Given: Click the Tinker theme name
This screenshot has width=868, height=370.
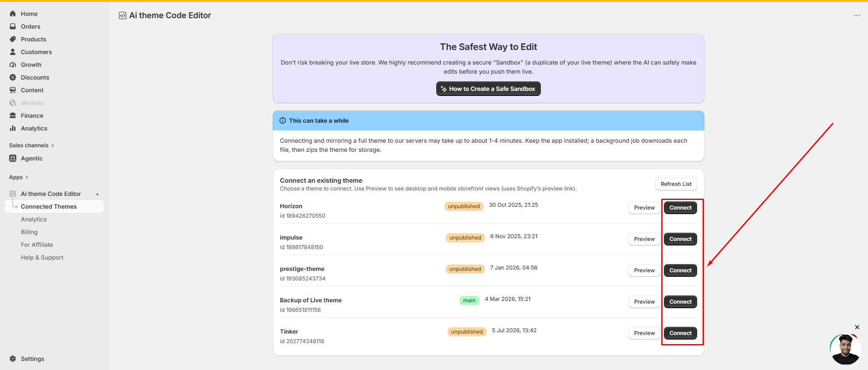Looking at the screenshot, I should [289, 331].
